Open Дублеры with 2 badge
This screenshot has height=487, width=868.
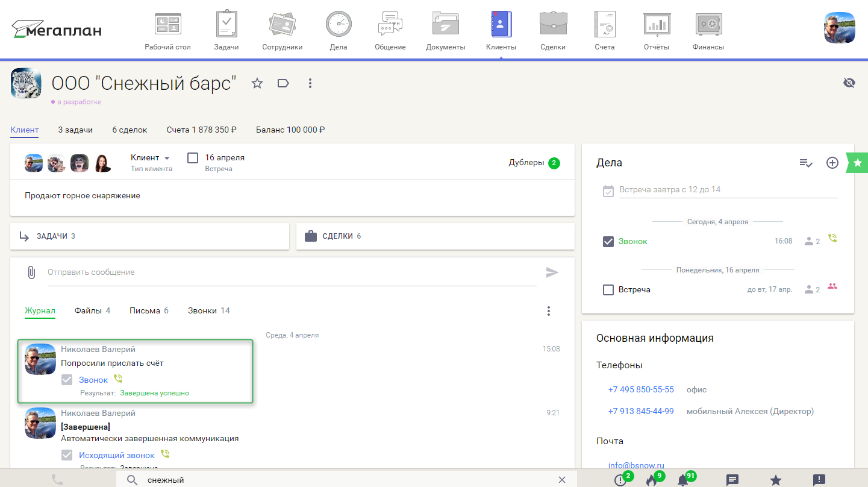(534, 163)
